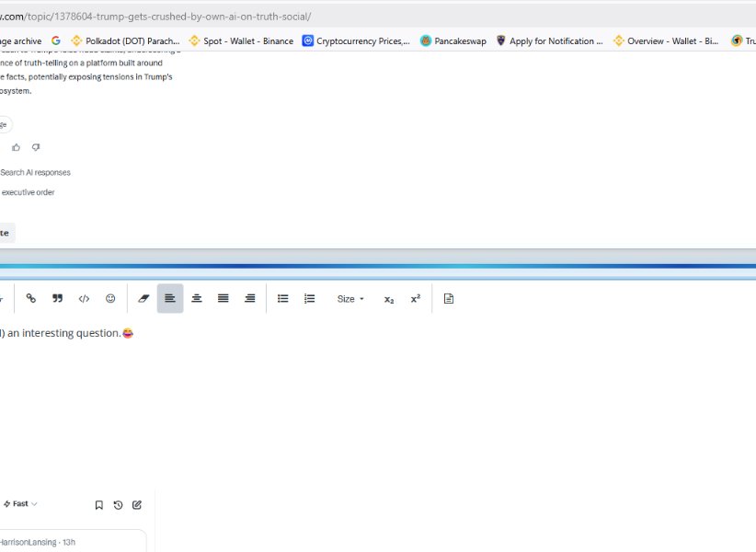Click the eraser remove-format icon

[x=143, y=299]
